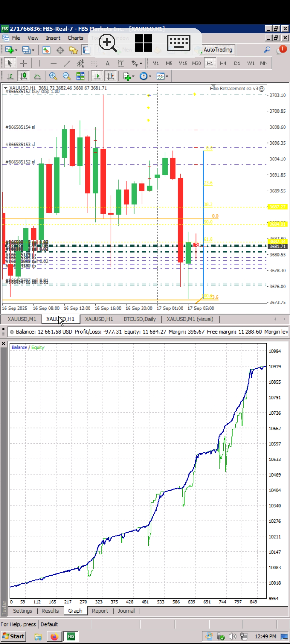This screenshot has height=644, width=290.
Task: Open the Market Watch window icon
Action: (x=46, y=50)
